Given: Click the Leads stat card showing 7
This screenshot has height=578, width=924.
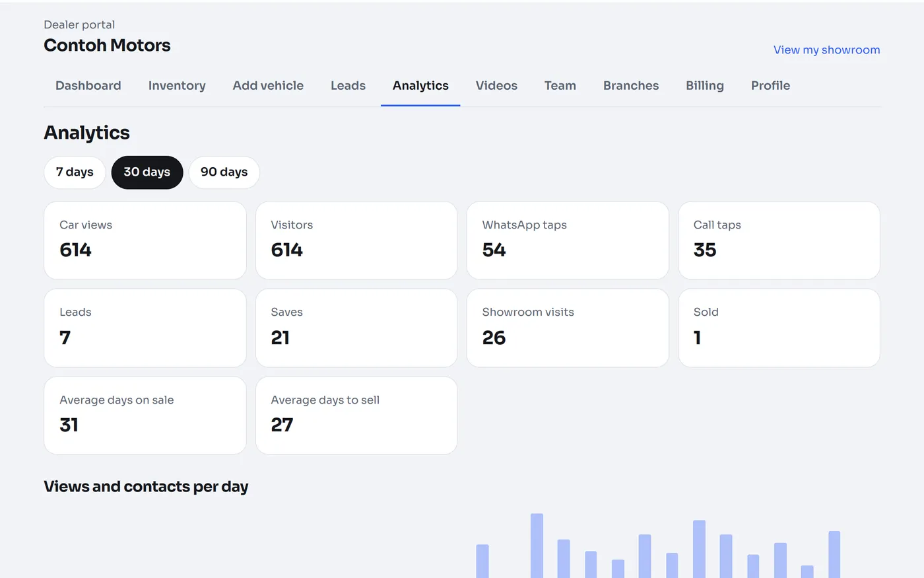Looking at the screenshot, I should coord(145,328).
